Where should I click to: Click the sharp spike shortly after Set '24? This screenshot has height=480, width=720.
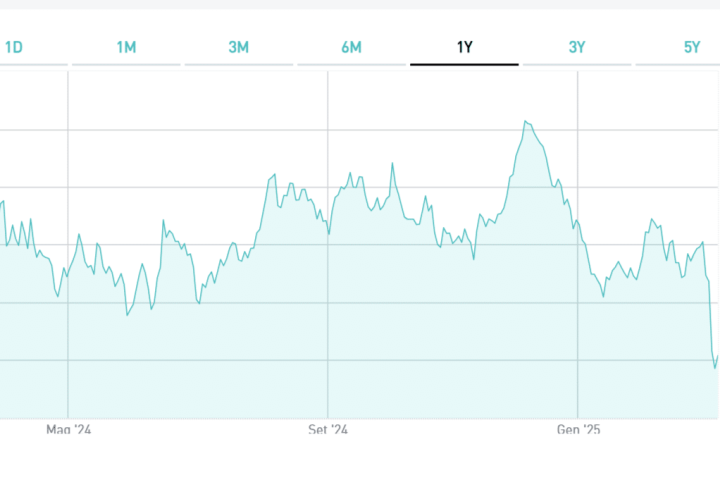tap(392, 163)
